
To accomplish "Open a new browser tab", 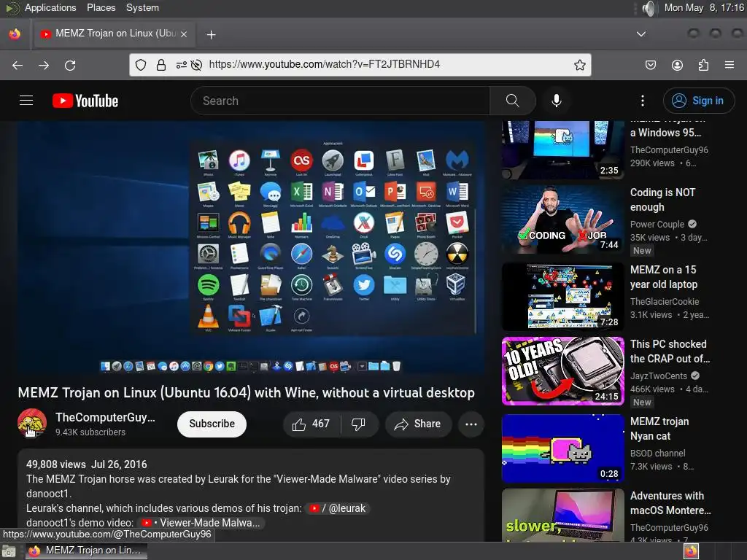I will pyautogui.click(x=211, y=34).
